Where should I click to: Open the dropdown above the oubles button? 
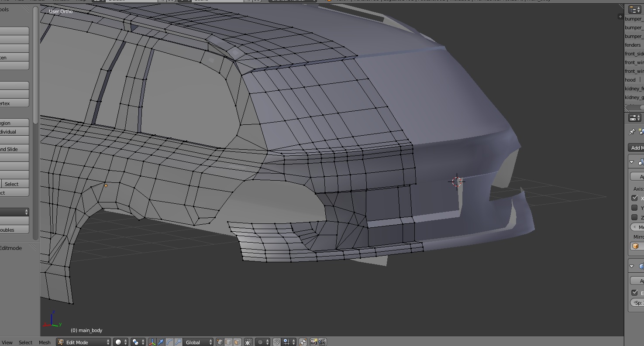coord(14,212)
